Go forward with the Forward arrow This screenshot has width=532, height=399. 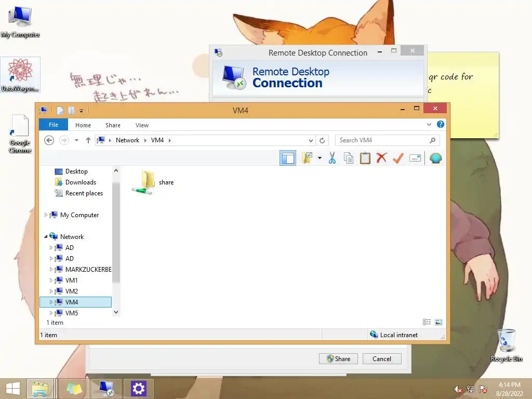click(64, 140)
